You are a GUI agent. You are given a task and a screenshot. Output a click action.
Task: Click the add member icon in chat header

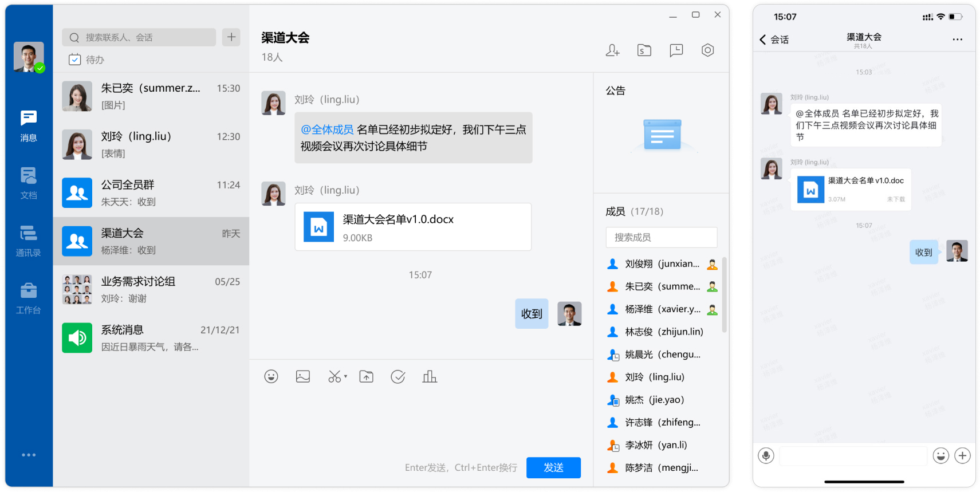pos(612,50)
